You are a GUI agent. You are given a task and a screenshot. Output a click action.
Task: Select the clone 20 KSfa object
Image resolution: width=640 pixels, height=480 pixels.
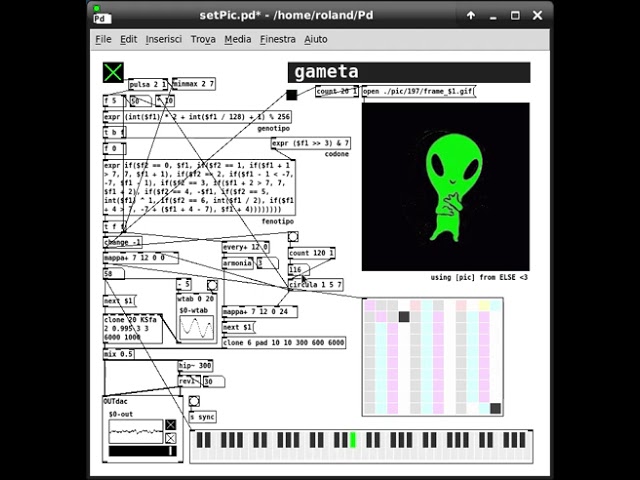point(133,329)
